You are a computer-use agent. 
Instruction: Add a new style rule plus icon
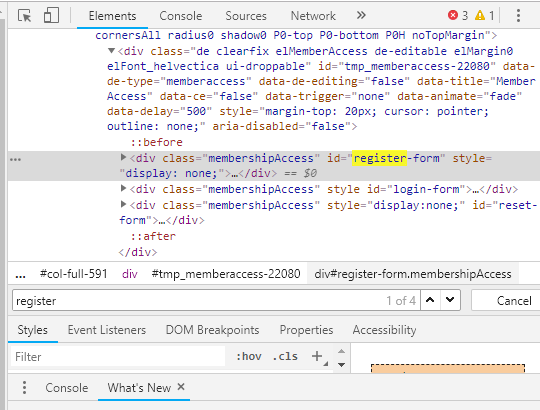[317, 356]
